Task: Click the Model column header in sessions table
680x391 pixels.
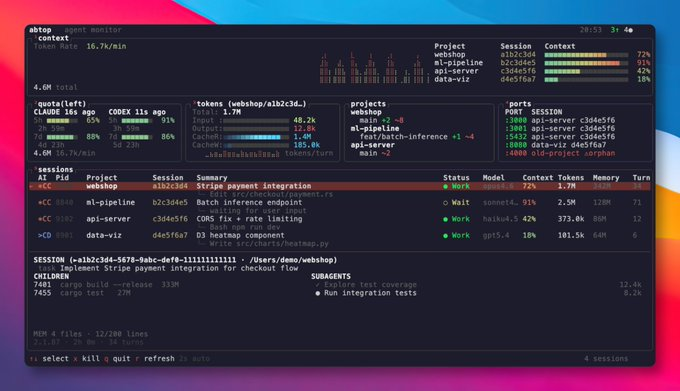Action: [x=494, y=178]
